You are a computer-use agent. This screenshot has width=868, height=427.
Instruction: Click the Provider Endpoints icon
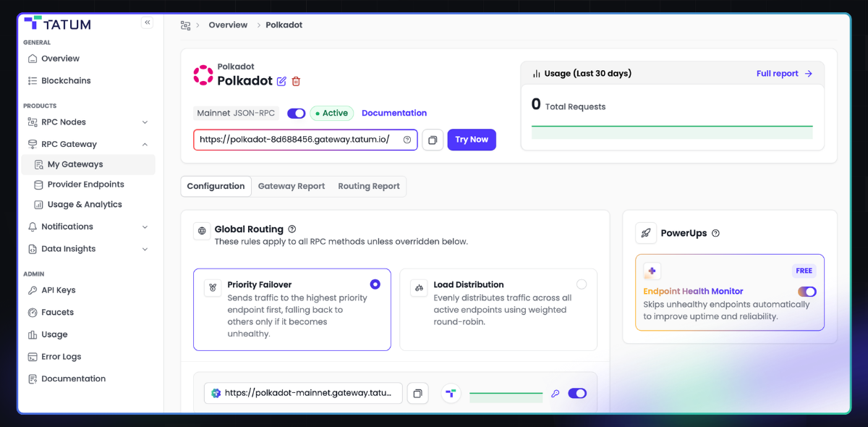point(39,185)
